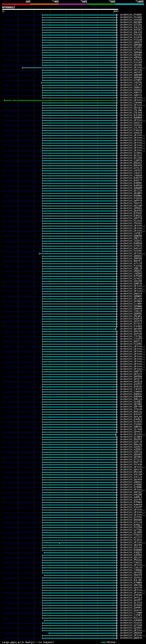Select hit label UniRef100_A9SKU2
Screen dimensions: 146x644
(x=131, y=90)
